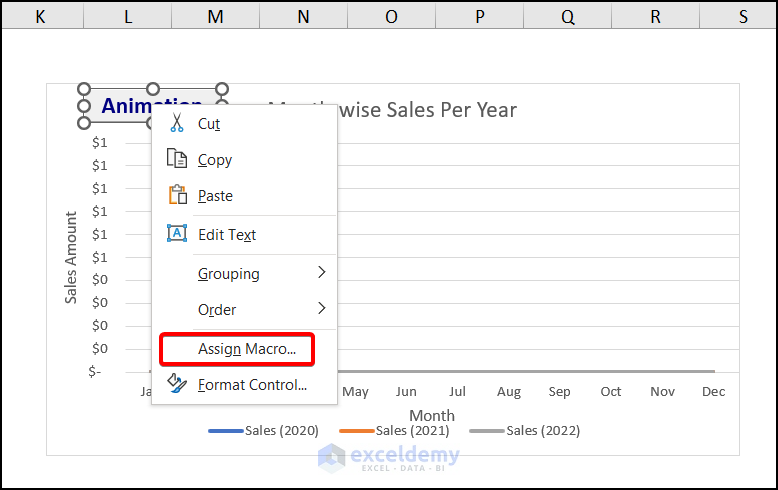This screenshot has height=490, width=778.
Task: Select column header P
Action: click(480, 16)
